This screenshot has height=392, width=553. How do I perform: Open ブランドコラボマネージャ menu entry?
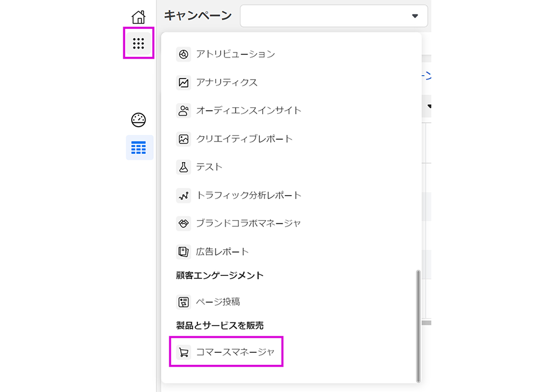[248, 223]
